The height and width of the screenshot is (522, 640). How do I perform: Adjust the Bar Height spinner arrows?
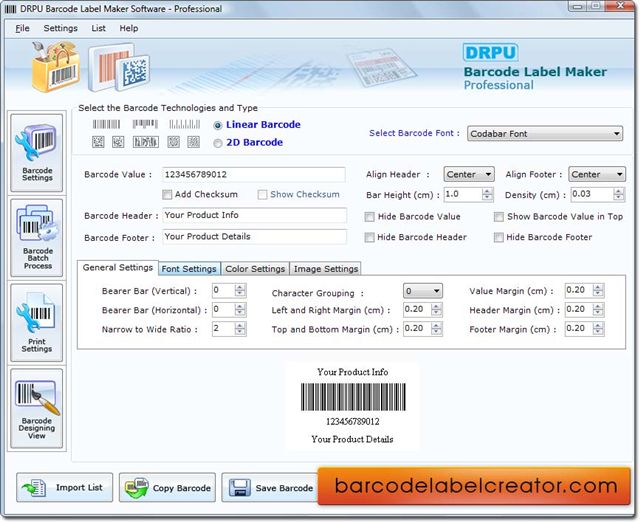point(487,194)
